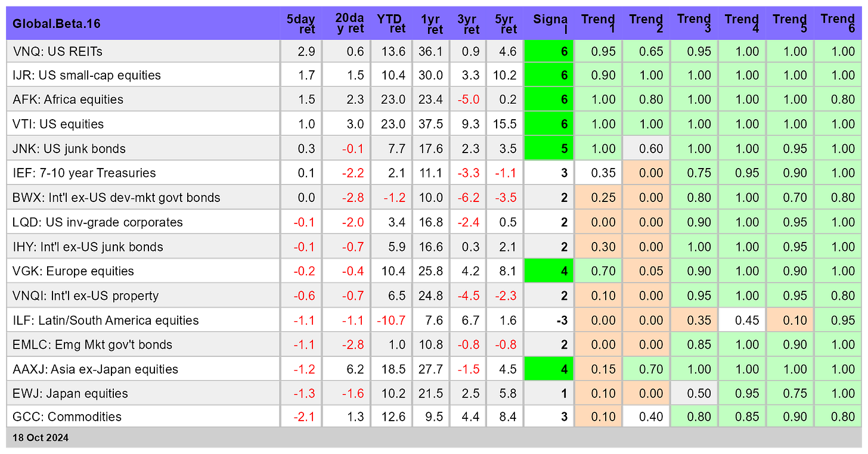The width and height of the screenshot is (868, 454).
Task: Select the 5day ret column header
Action: (301, 24)
